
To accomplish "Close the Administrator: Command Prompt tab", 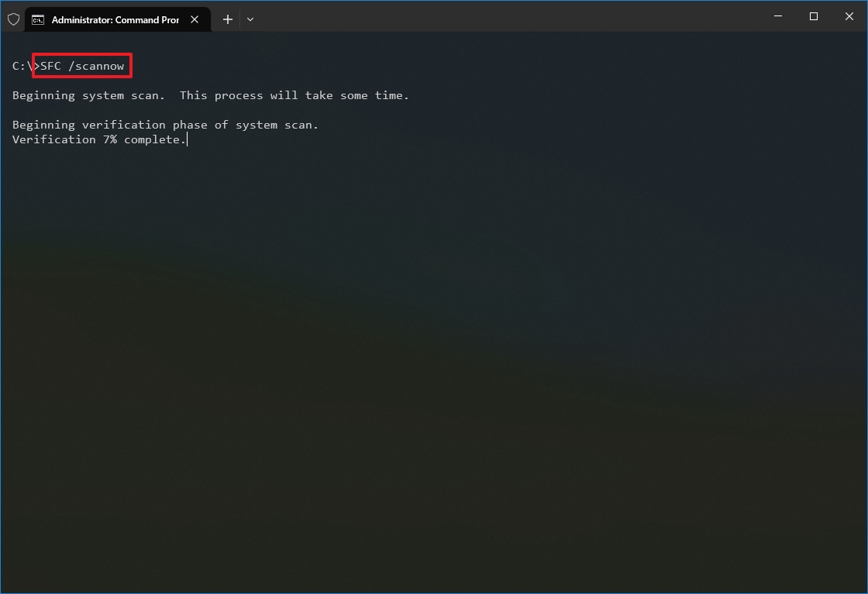I will [195, 19].
